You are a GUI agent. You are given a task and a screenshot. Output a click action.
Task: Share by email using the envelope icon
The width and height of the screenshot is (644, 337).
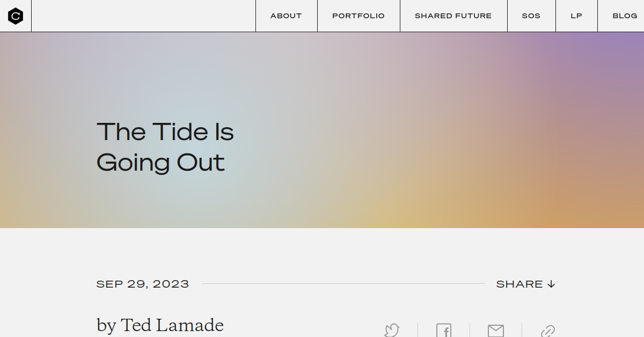click(x=495, y=331)
